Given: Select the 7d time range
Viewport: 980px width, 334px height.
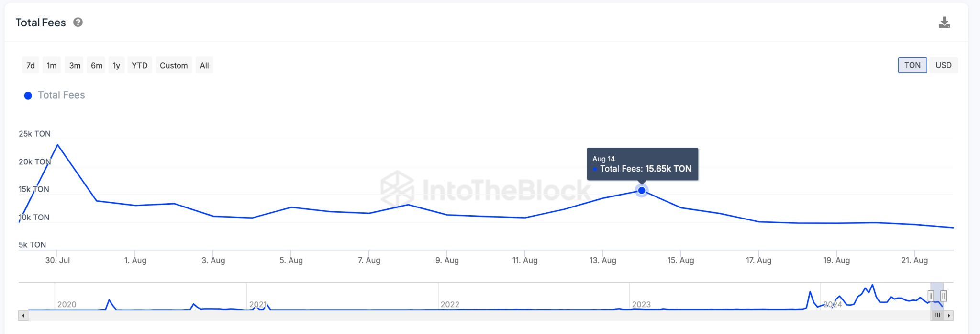Looking at the screenshot, I should pyautogui.click(x=31, y=66).
